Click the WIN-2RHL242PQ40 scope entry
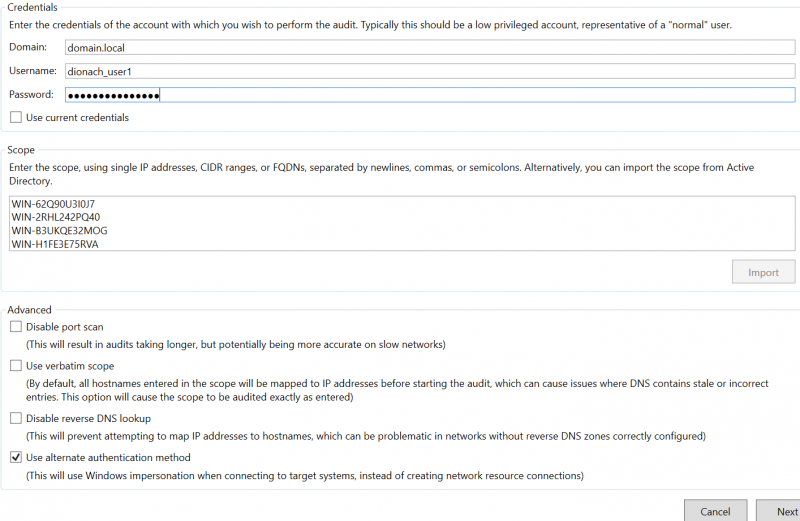800x521 pixels. point(56,217)
